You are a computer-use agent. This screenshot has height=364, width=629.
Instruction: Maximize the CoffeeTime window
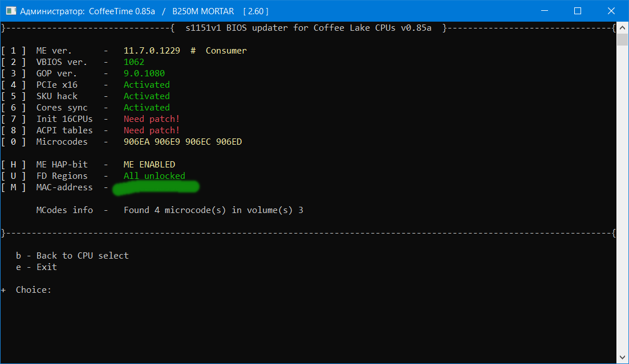tap(578, 11)
